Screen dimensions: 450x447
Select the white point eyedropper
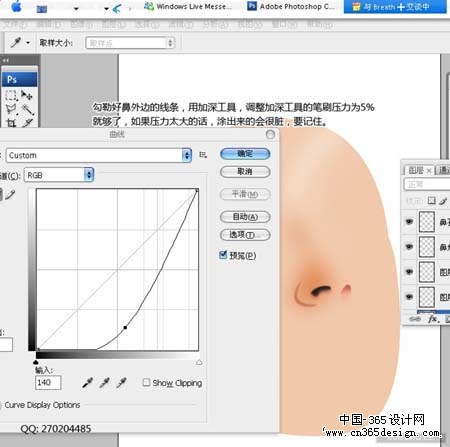pyautogui.click(x=121, y=383)
